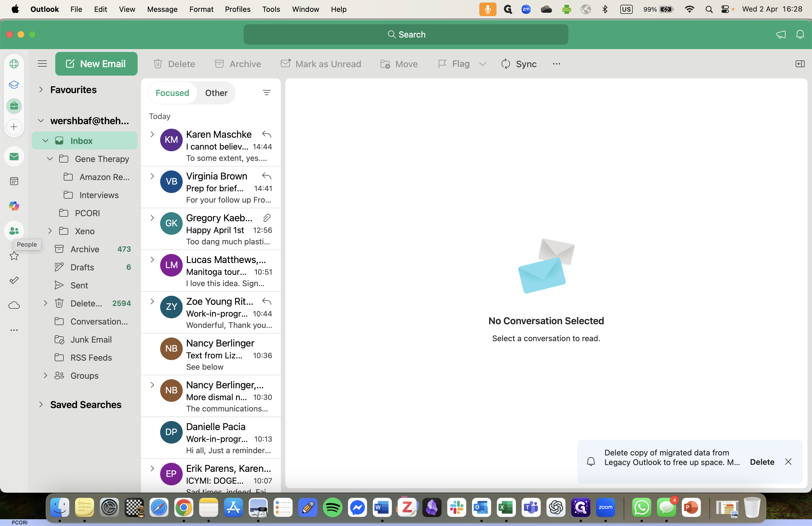Open the Virginia Brown Prep for brief email
The height and width of the screenshot is (526, 812).
tap(211, 188)
